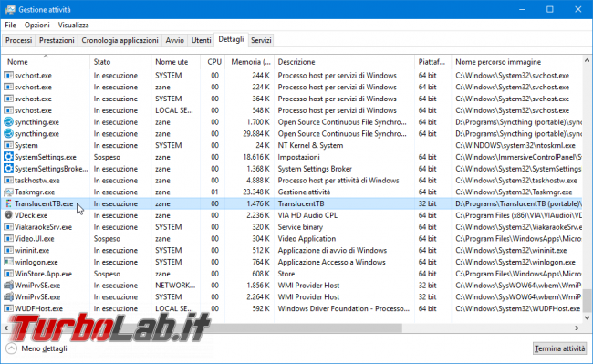Click the wininit.exe icon
The image size is (593, 364).
[x=8, y=250]
